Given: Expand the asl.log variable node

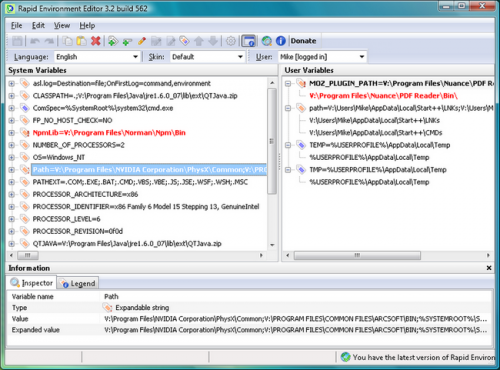Looking at the screenshot, I should click(11, 83).
